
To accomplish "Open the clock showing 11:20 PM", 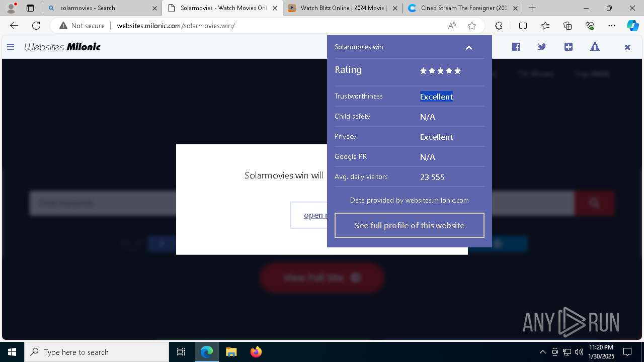I will (x=601, y=352).
